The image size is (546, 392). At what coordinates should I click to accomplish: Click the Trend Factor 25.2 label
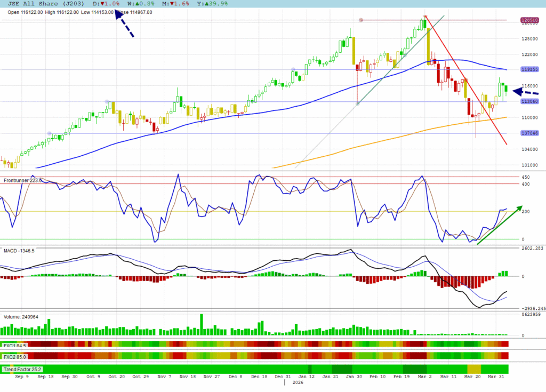coord(22,369)
